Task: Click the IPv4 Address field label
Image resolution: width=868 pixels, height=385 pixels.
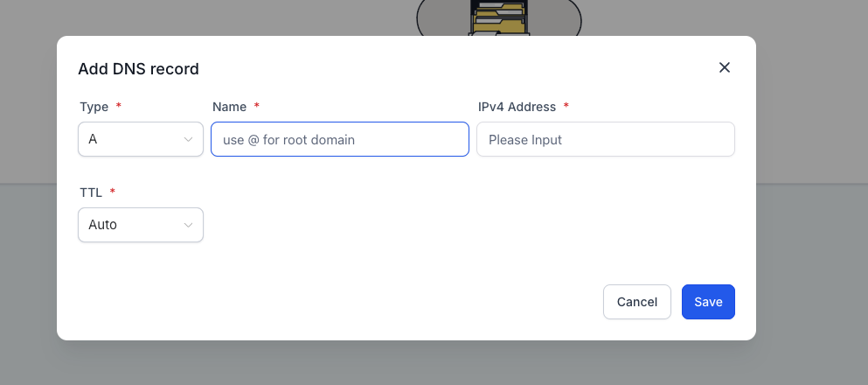Action: 517,107
